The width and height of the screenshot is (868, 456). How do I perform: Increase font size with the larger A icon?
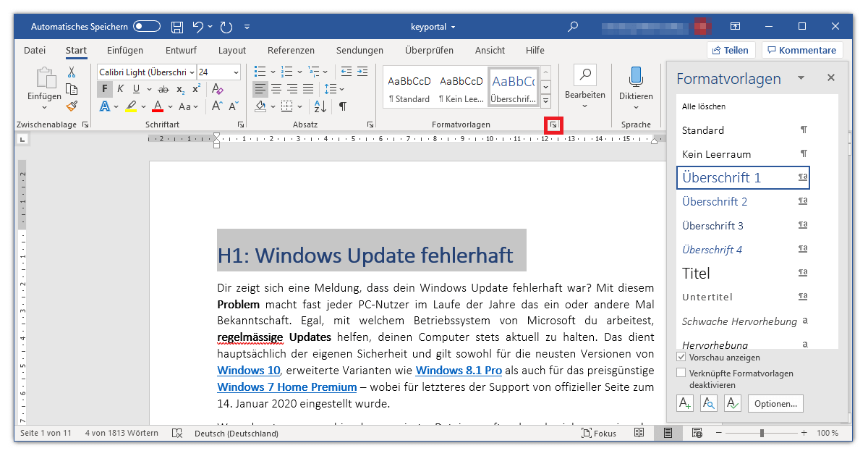[217, 106]
